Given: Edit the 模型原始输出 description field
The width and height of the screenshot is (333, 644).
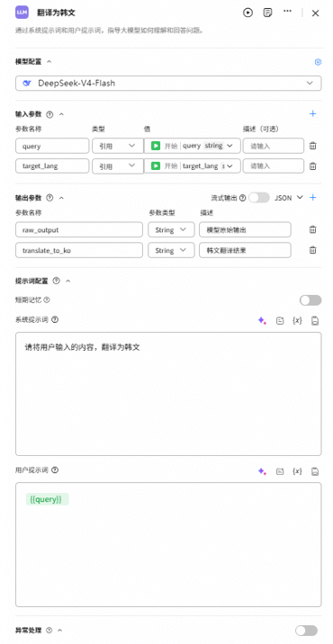Looking at the screenshot, I should [x=245, y=230].
